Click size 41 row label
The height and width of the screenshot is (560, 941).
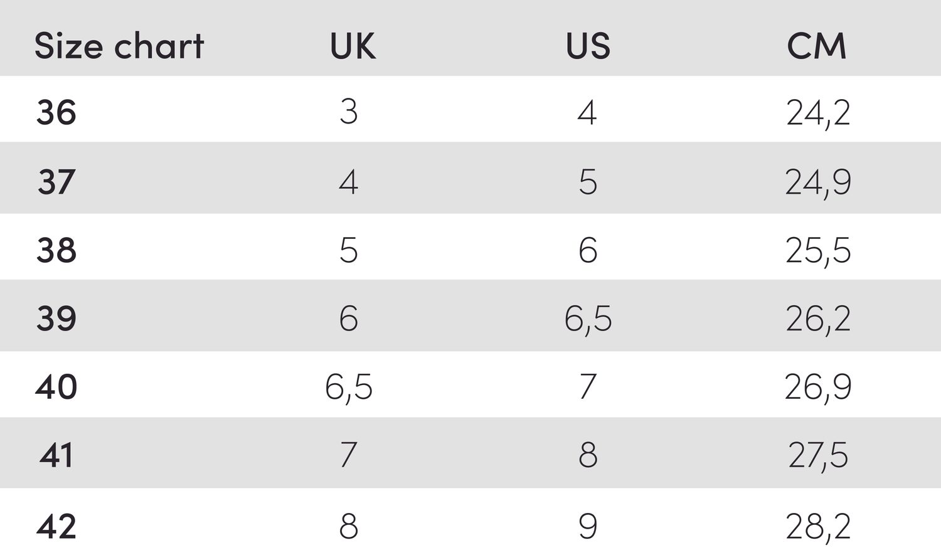pos(56,455)
